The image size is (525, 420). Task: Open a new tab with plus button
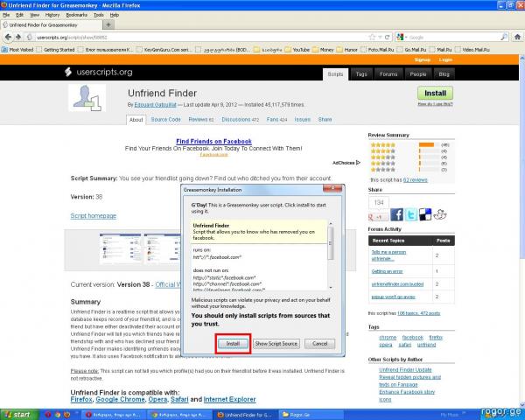pos(108,24)
